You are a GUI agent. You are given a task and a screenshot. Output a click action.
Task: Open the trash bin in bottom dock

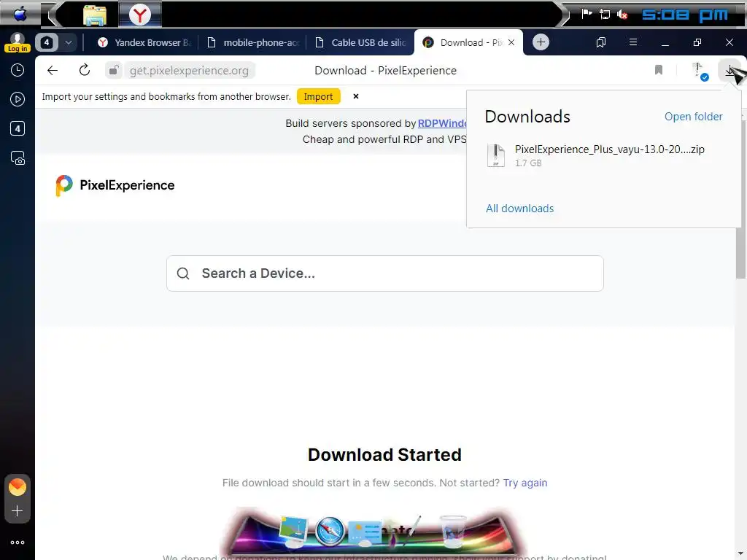[453, 531]
